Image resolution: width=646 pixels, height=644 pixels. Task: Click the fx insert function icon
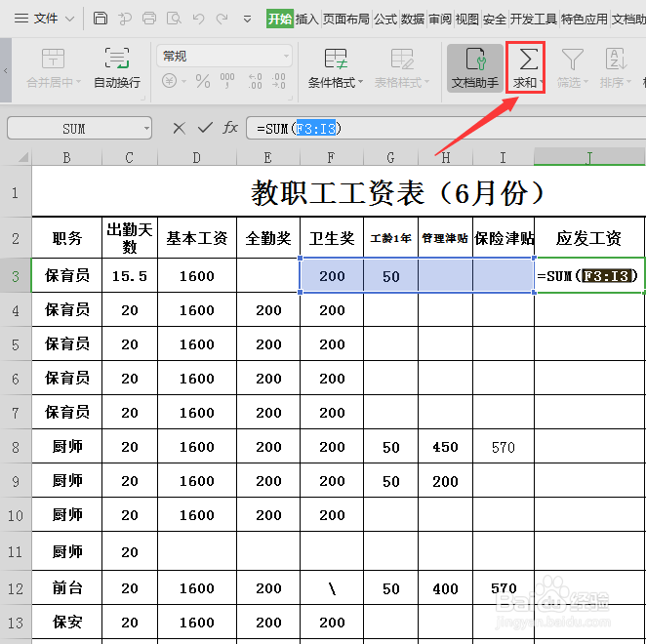(x=230, y=128)
